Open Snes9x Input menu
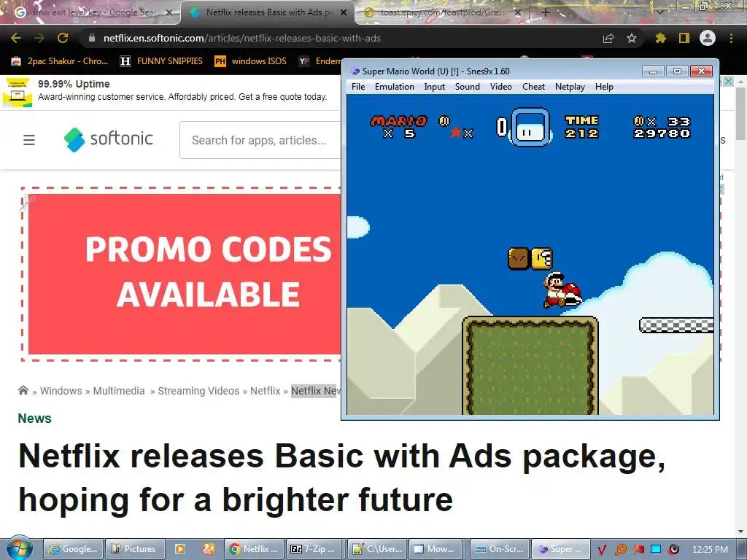Screen dimensions: 747x560 [435, 87]
